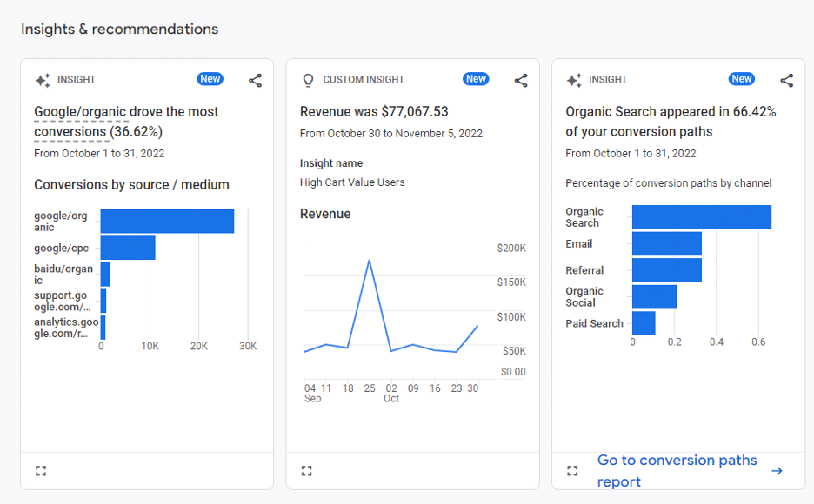Click the lightbulb icon beside CUSTOM INSIGHT

click(309, 80)
